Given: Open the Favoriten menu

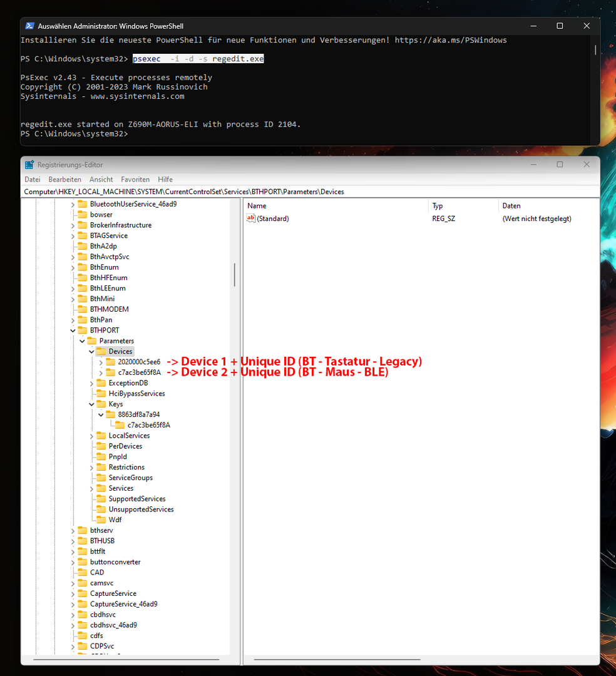Looking at the screenshot, I should [135, 180].
